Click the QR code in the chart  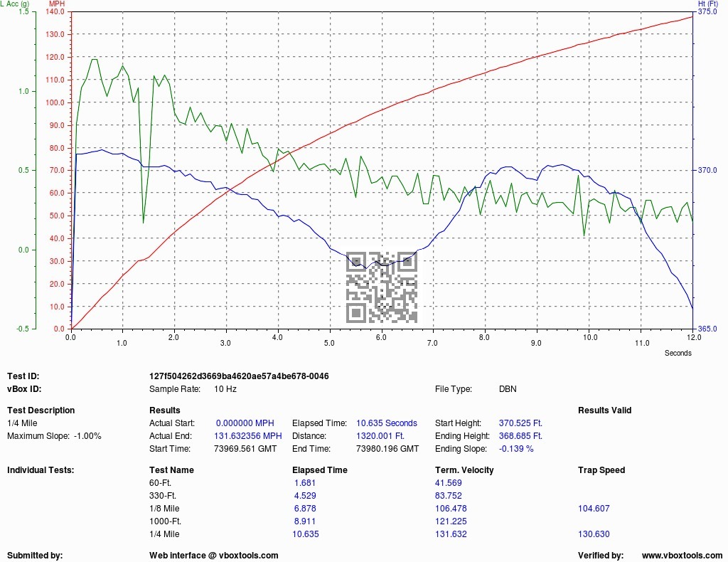click(382, 287)
